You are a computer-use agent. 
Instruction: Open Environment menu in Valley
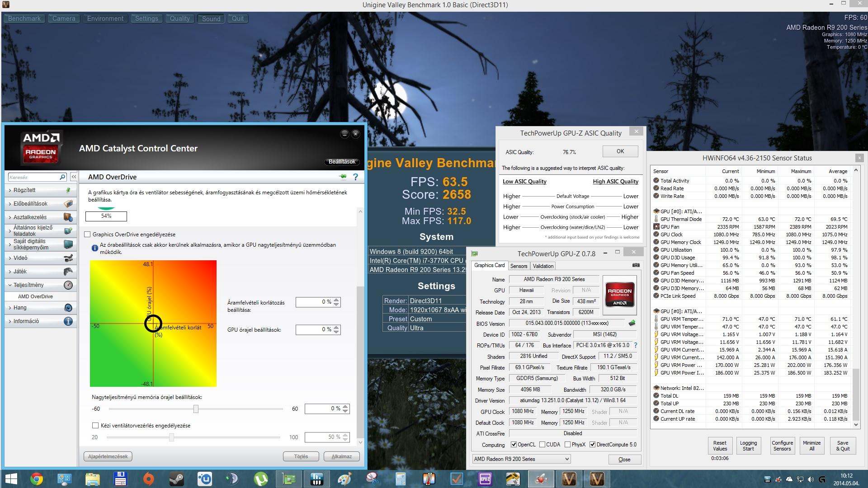tap(105, 19)
